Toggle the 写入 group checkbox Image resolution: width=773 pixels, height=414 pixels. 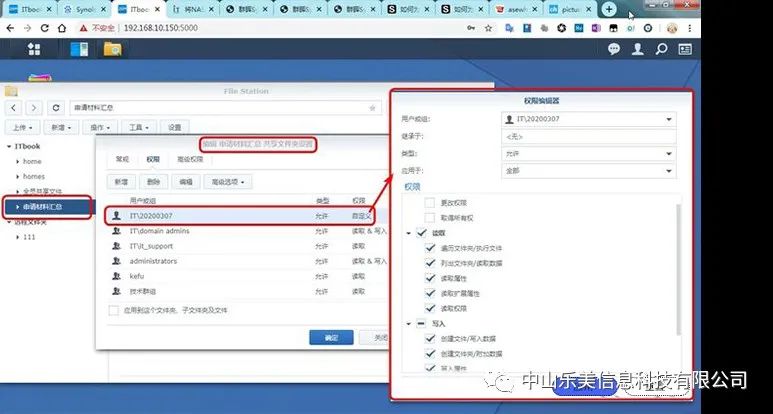point(422,323)
